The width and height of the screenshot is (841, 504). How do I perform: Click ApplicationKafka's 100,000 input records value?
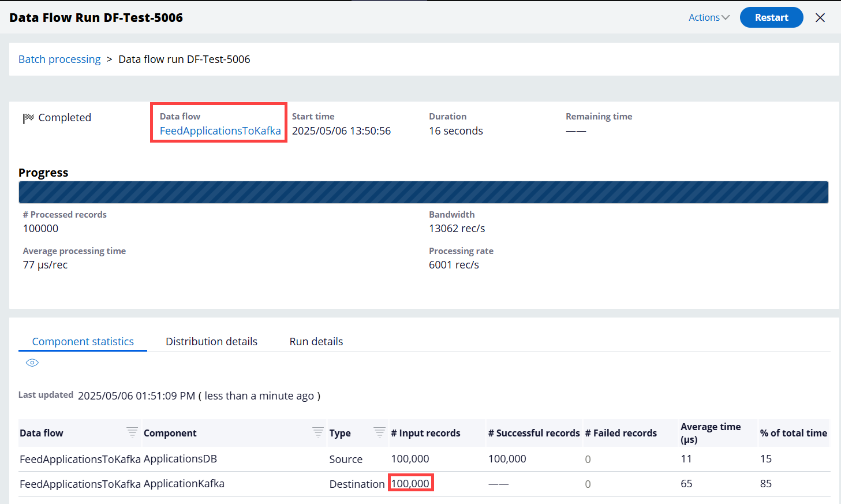point(410,484)
